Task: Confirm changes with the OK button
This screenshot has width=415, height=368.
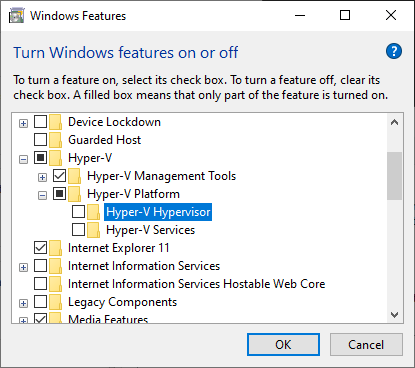Action: [283, 345]
